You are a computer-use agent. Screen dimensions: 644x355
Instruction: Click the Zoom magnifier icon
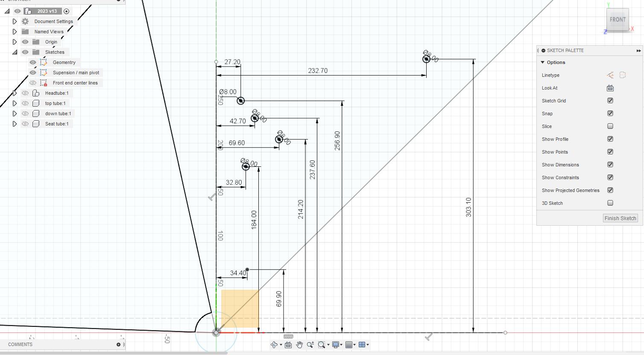coord(310,344)
